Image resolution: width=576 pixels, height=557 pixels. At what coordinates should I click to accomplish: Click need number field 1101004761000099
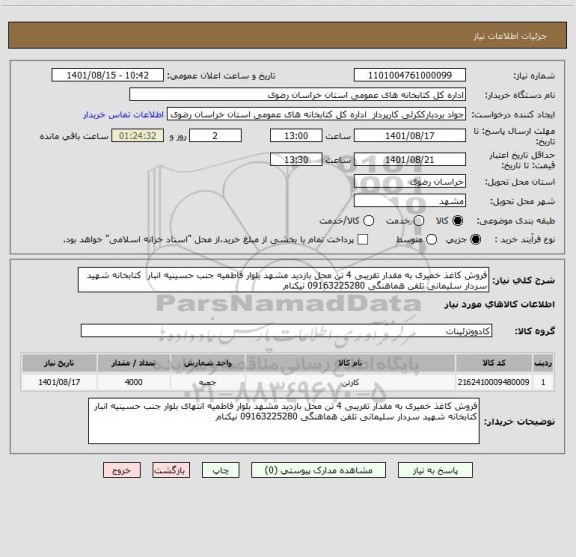[410, 75]
